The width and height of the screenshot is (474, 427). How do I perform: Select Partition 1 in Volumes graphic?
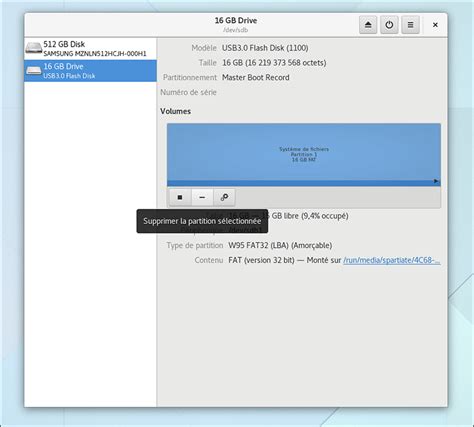[x=304, y=155]
